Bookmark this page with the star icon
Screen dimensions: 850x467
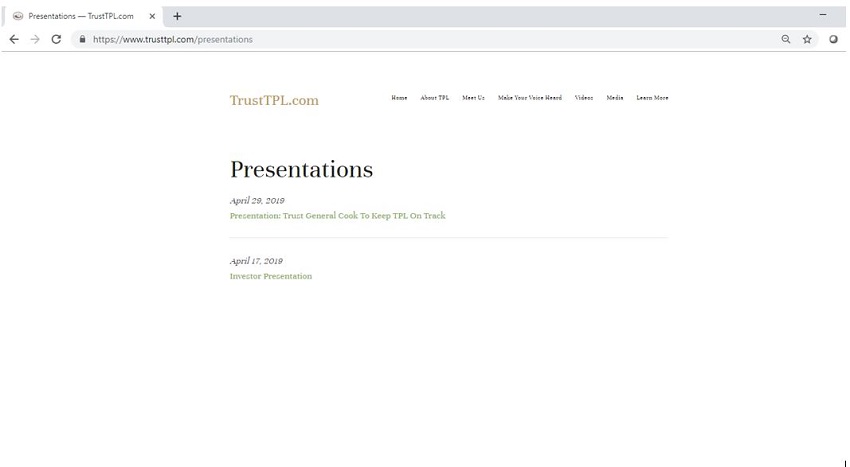(807, 39)
